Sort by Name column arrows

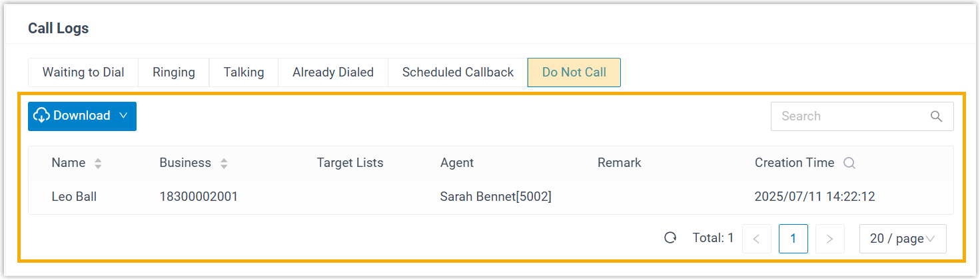[x=98, y=163]
